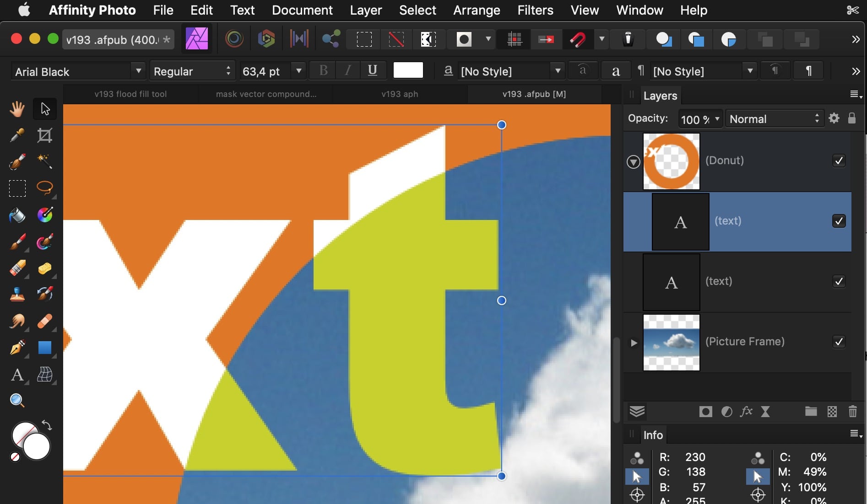Viewport: 867px width, 504px height.
Task: Open the Normal blend mode dropdown
Action: click(775, 119)
